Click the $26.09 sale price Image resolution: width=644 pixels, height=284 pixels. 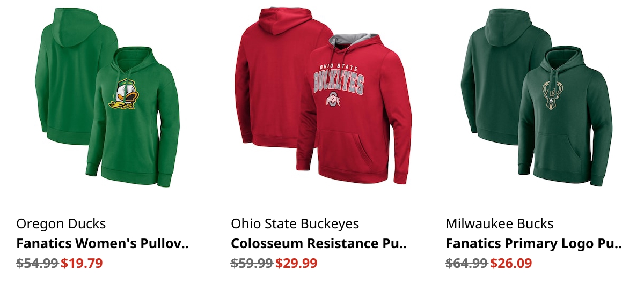[x=511, y=264]
